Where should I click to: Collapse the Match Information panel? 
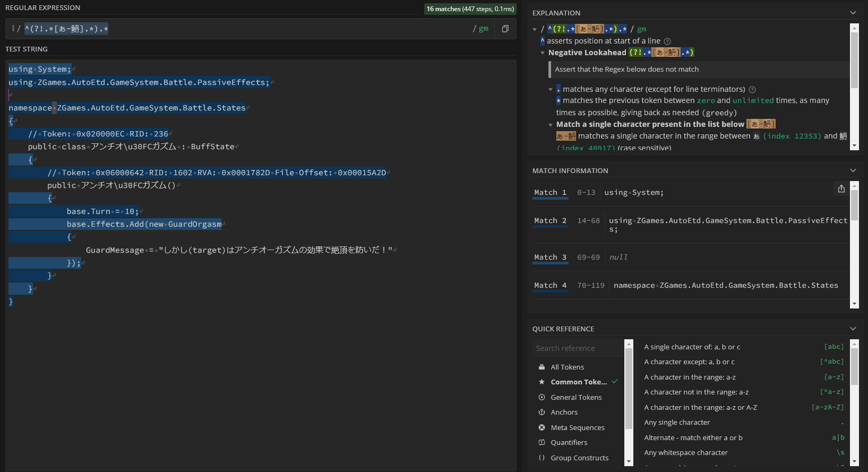coord(853,170)
